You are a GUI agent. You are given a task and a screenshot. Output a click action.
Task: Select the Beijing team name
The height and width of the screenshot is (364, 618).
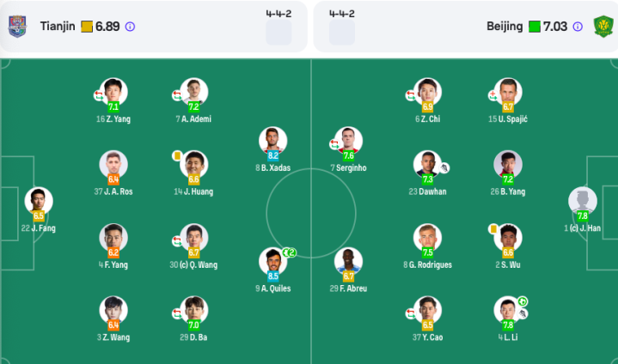tap(505, 27)
